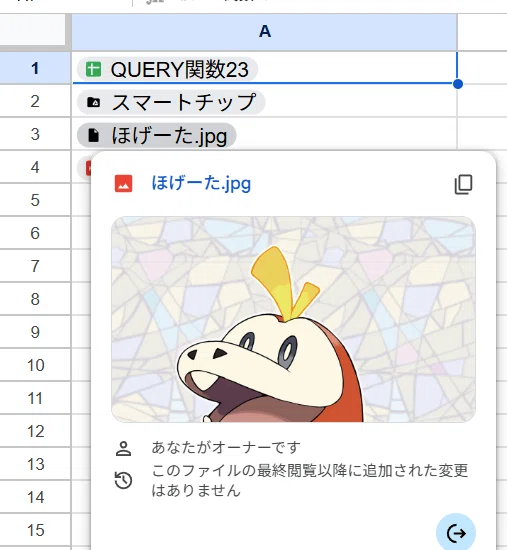Select row 10 header
The image size is (507, 550).
point(35,365)
